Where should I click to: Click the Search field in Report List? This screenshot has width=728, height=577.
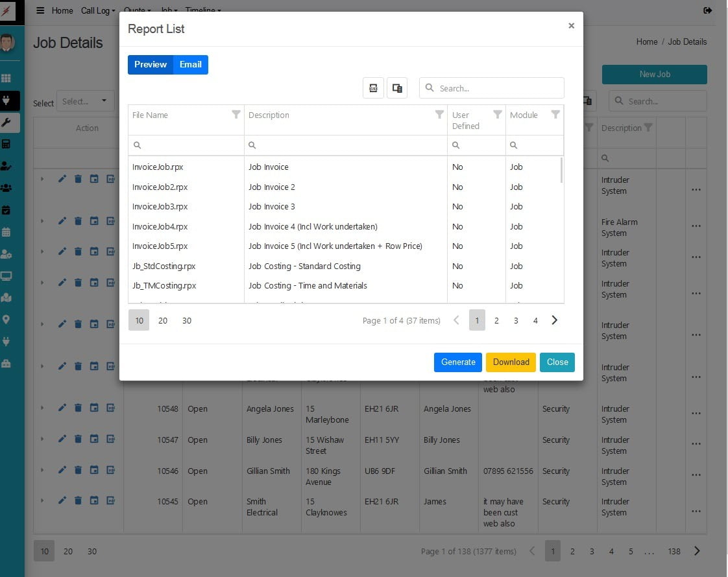[x=498, y=88]
